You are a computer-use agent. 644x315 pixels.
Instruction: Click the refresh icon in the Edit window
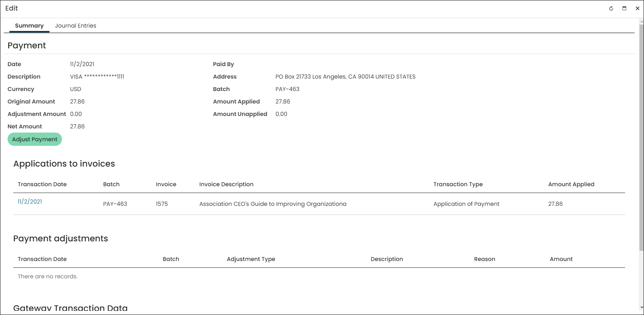pos(611,8)
